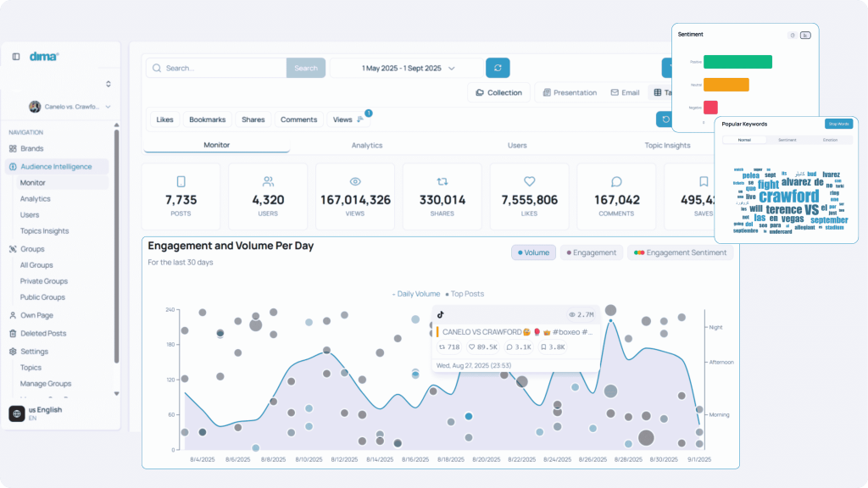The height and width of the screenshot is (488, 868).
Task: Click the Stop Words button
Action: 838,124
